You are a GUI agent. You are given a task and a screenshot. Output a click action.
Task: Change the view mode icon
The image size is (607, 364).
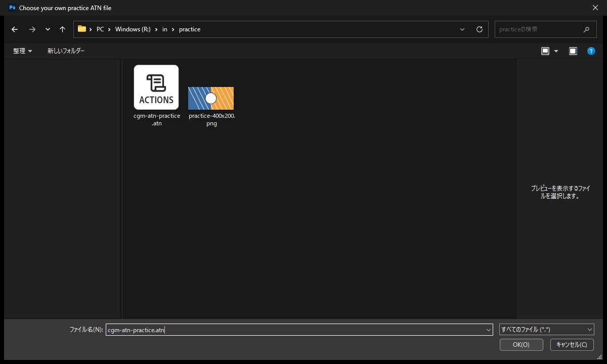point(545,51)
